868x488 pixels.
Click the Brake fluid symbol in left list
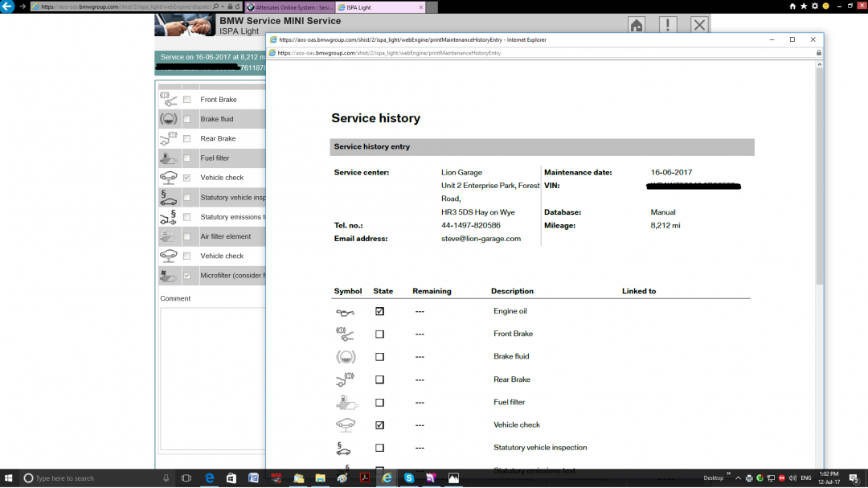[x=169, y=119]
